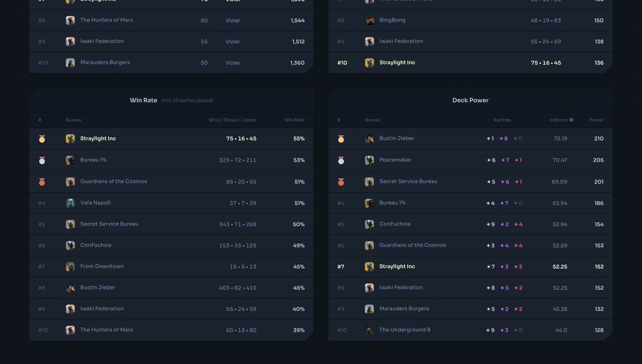The height and width of the screenshot is (364, 642).
Task: Click From Downtown's avatar icon
Action: coord(70,267)
